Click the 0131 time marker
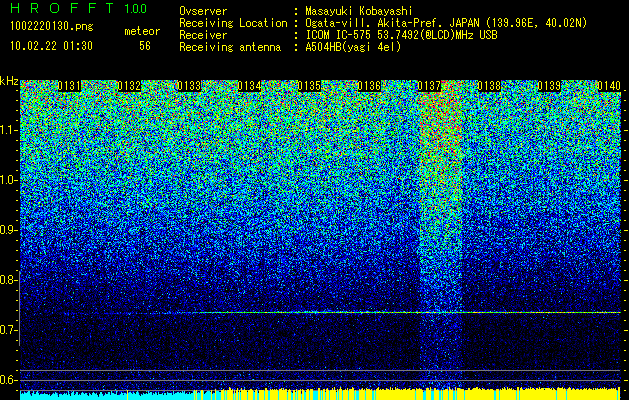This screenshot has height=400, width=629. point(69,86)
